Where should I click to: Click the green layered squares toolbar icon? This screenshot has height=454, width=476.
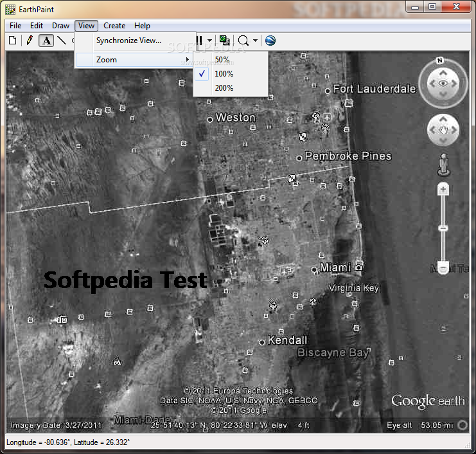pos(224,41)
